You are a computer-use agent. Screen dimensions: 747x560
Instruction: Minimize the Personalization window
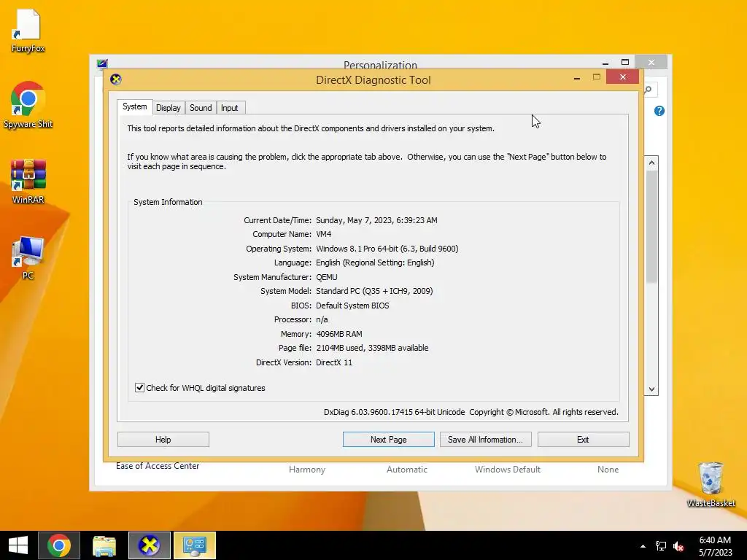[605, 63]
